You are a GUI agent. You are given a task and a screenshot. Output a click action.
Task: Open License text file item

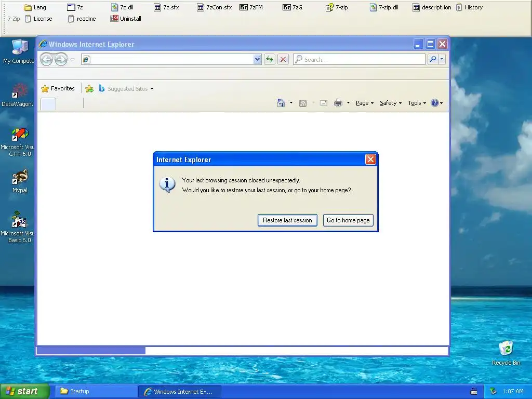[38, 19]
